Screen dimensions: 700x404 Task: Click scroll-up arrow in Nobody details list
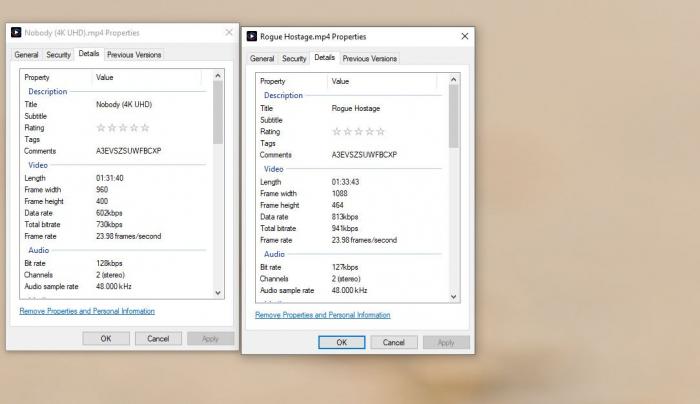[x=218, y=76]
